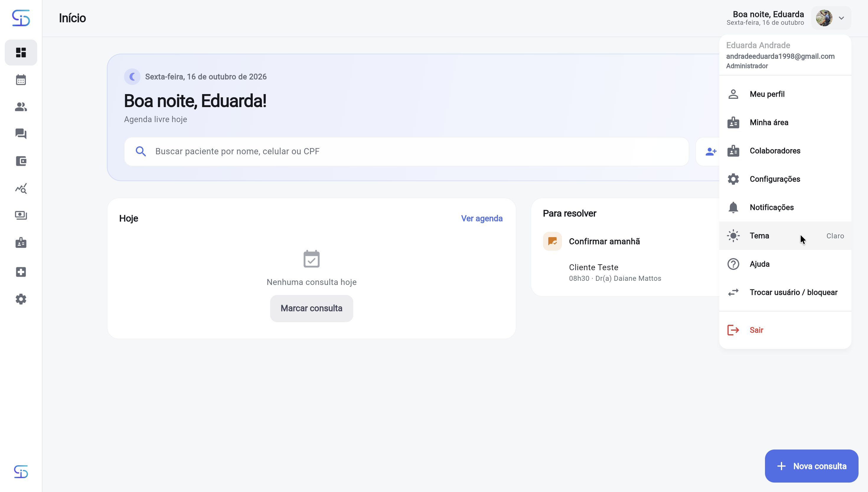Image resolution: width=868 pixels, height=492 pixels.
Task: Collapse the user menu chevron
Action: click(841, 18)
